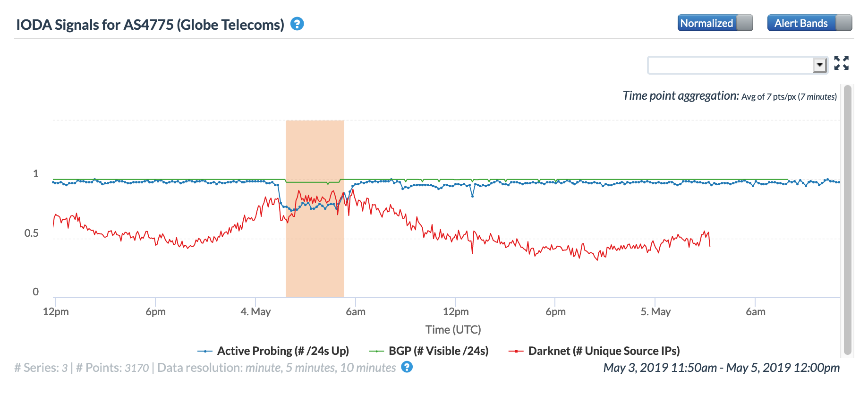
Task: Click BGP green legend line marker
Action: [376, 351]
